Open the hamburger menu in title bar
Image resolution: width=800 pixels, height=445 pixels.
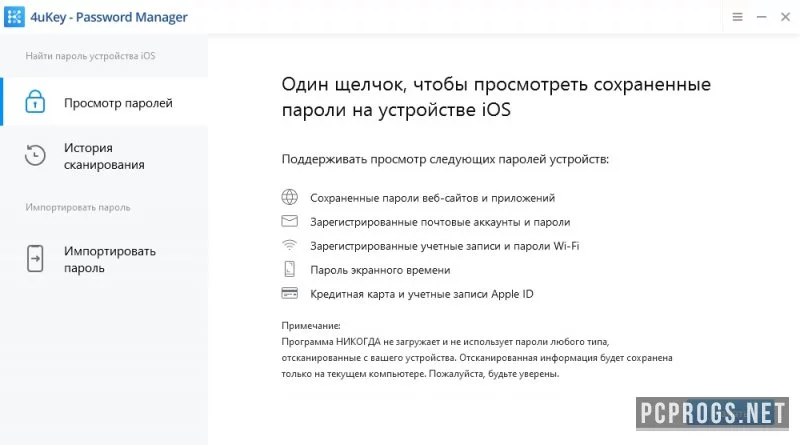tap(737, 17)
